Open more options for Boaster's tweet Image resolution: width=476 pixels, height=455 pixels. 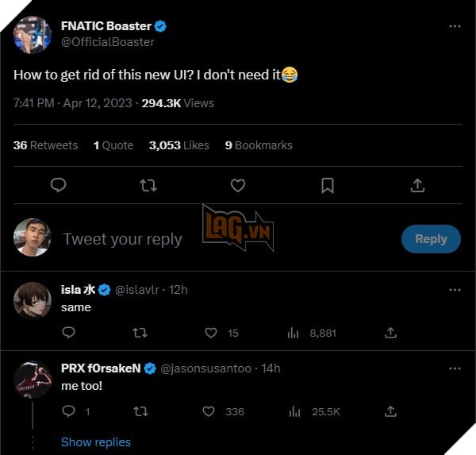(455, 26)
